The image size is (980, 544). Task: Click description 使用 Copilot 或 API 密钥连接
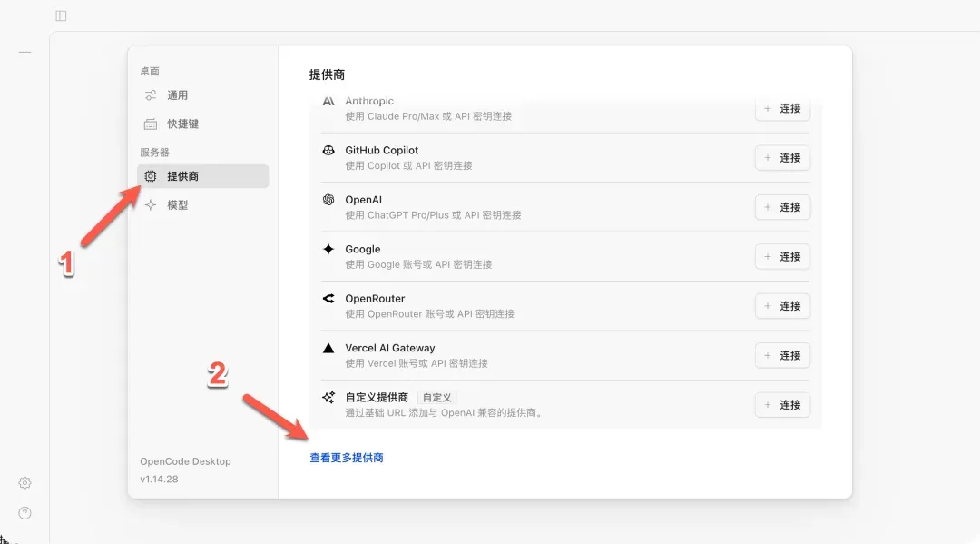tap(408, 165)
